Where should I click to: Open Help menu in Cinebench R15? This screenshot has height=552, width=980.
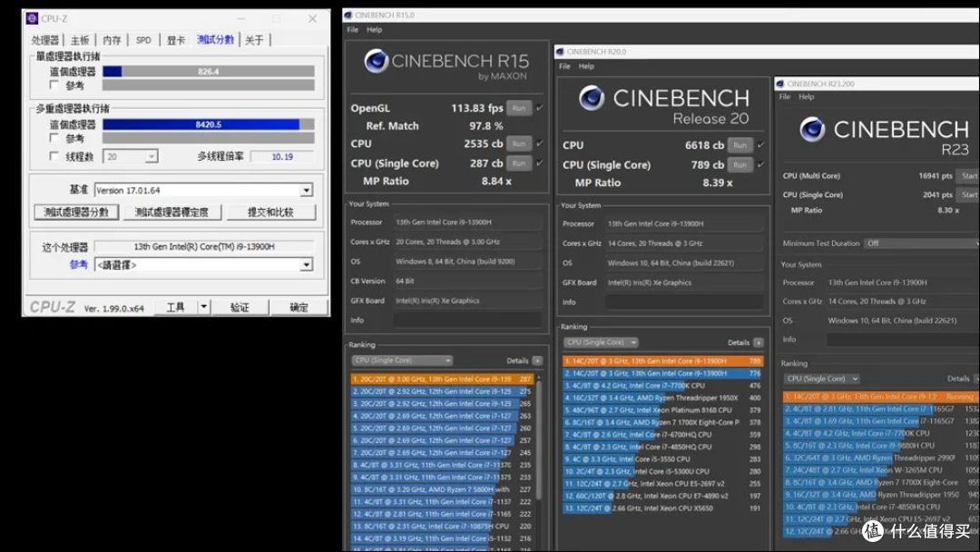tap(375, 30)
